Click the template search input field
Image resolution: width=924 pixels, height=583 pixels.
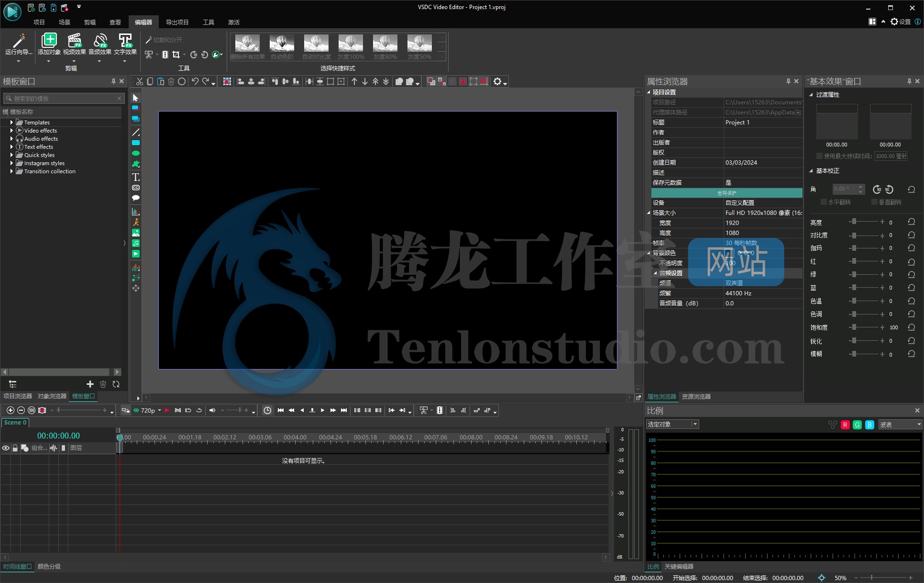[64, 98]
